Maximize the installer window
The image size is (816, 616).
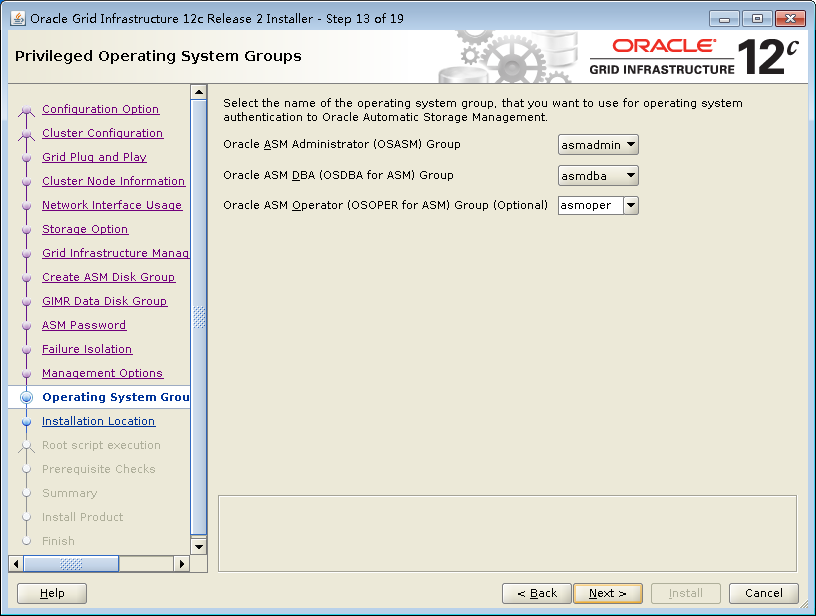[757, 19]
